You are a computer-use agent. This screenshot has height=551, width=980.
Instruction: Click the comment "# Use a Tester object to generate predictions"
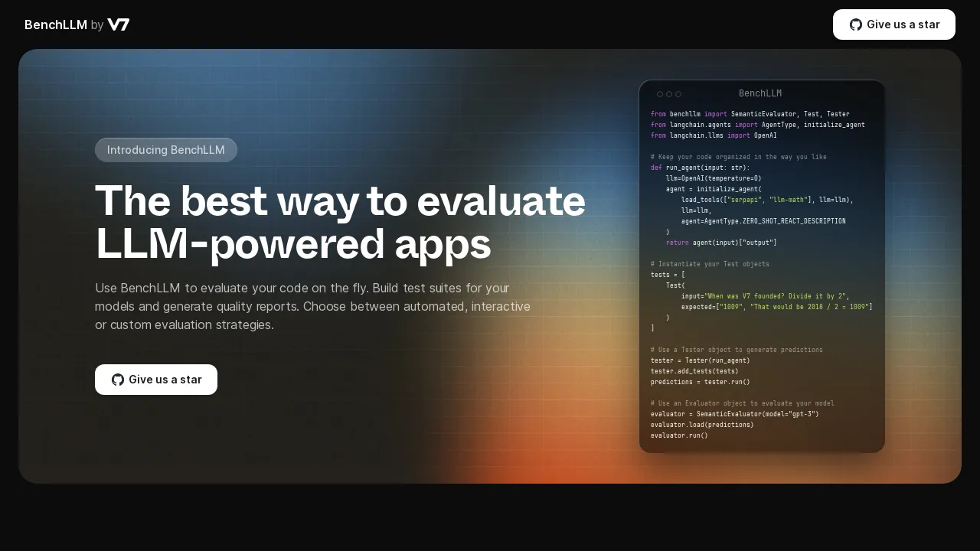[x=737, y=350]
